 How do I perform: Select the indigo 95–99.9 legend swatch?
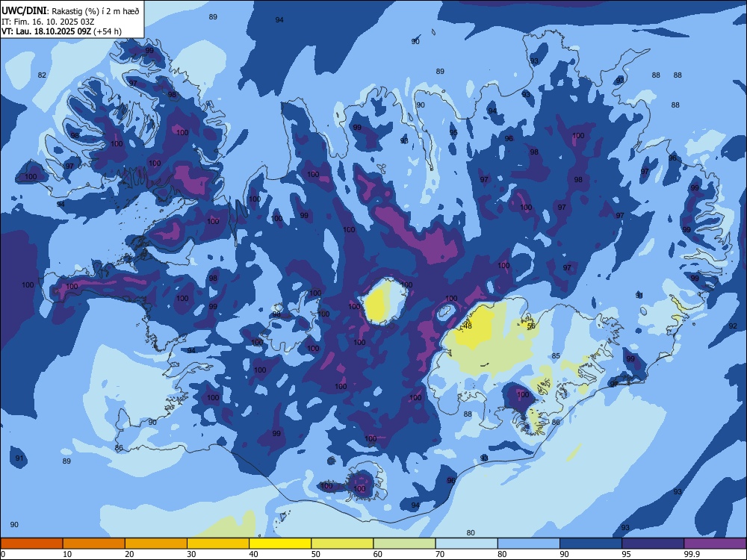click(x=653, y=544)
